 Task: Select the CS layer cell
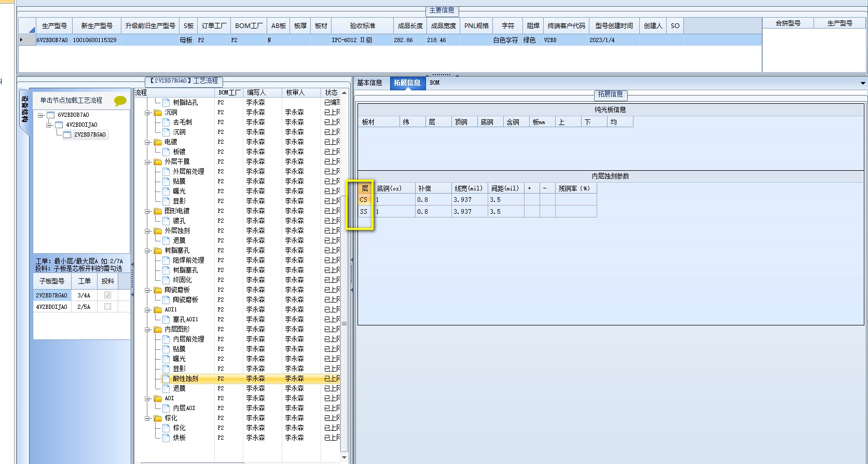click(x=364, y=200)
